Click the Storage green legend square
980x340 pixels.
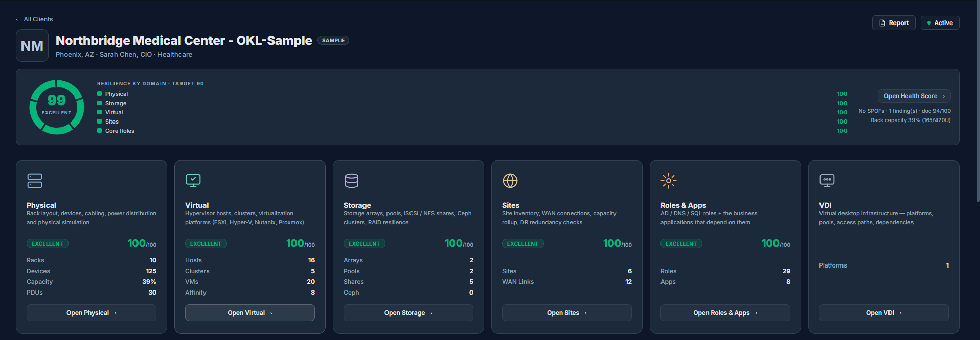click(100, 103)
